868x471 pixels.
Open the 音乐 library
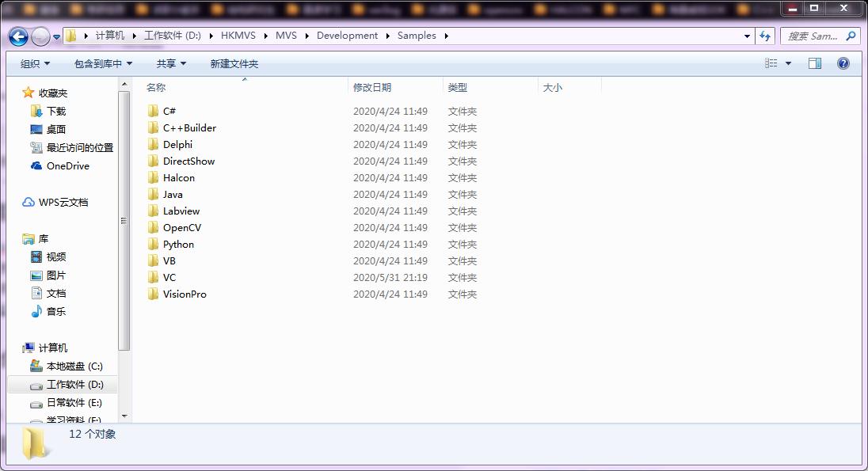coord(48,312)
